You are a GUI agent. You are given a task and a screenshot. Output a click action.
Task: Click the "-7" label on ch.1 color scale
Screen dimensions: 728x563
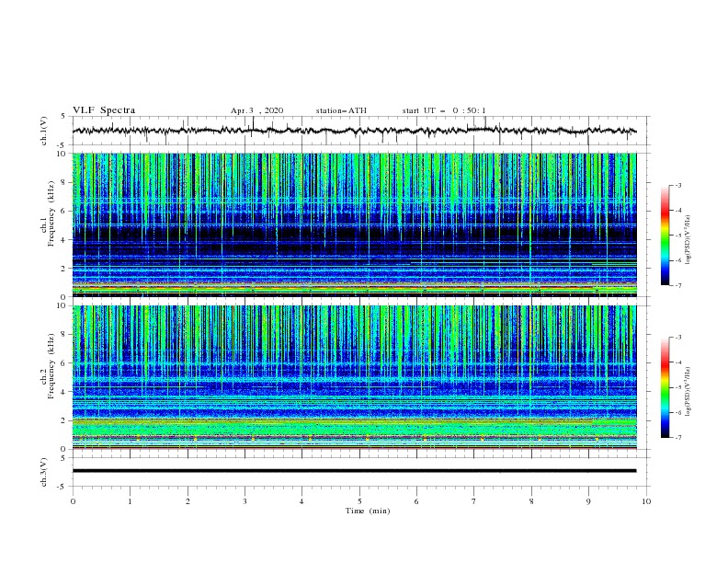pos(677,285)
